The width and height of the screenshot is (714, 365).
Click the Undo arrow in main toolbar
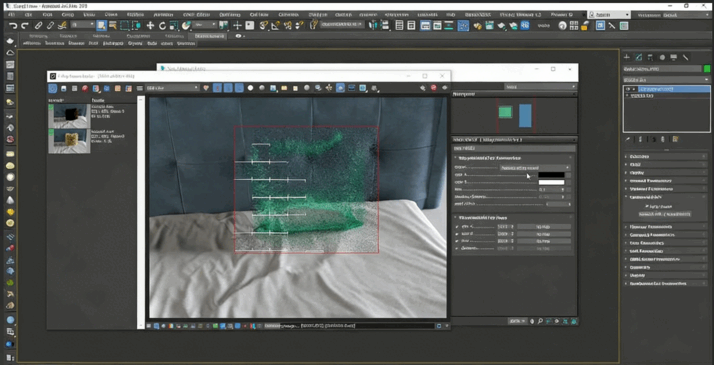click(13, 26)
